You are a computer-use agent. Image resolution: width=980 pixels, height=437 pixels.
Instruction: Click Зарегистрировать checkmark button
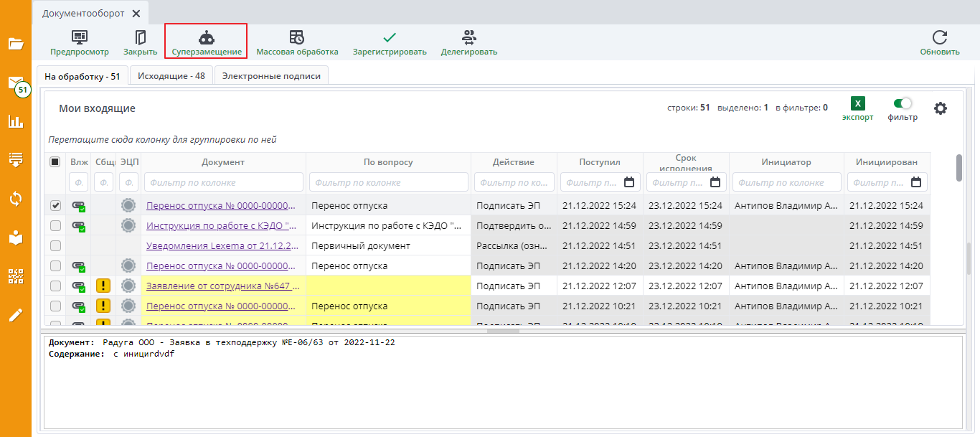pos(390,43)
